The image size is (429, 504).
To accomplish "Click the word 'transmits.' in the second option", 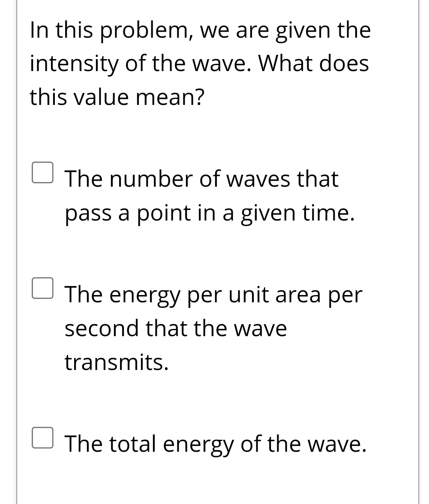I will (116, 362).
